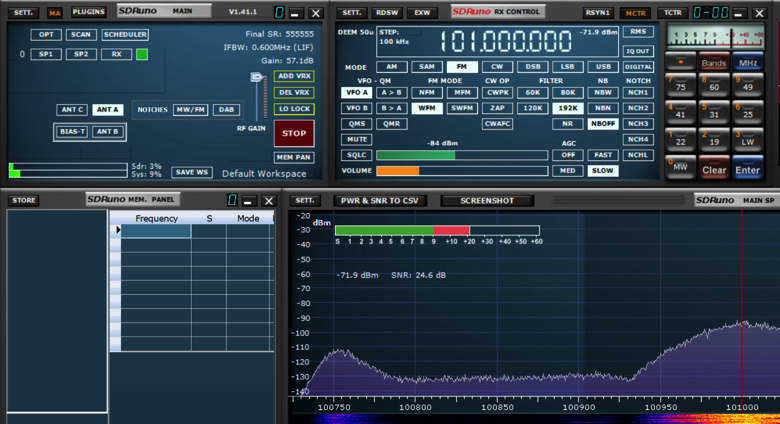The image size is (780, 424).
Task: Select the 31 band keypad button
Action: click(x=714, y=114)
